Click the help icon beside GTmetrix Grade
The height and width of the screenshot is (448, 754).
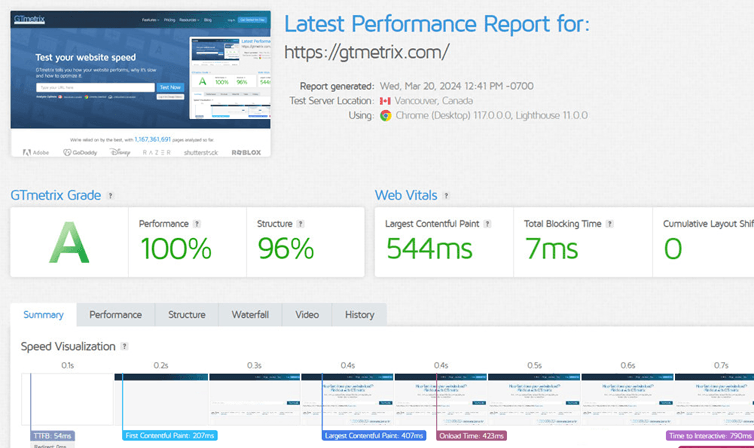tap(110, 196)
